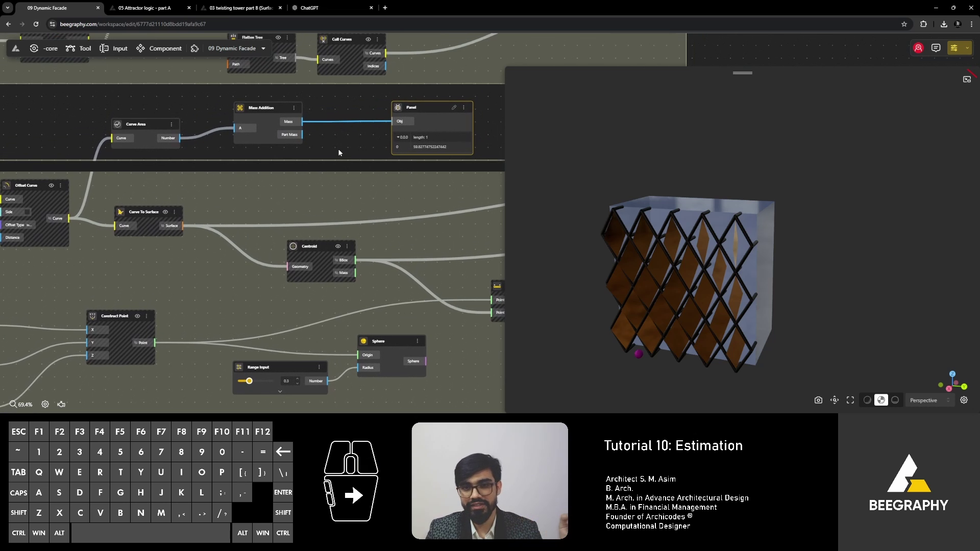Click the icon right of the canvas settings gear
980x551 pixels.
click(x=61, y=404)
